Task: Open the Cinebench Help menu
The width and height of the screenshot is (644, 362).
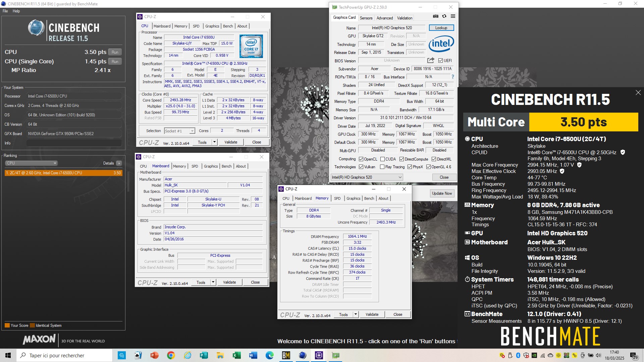Action: pos(16,11)
